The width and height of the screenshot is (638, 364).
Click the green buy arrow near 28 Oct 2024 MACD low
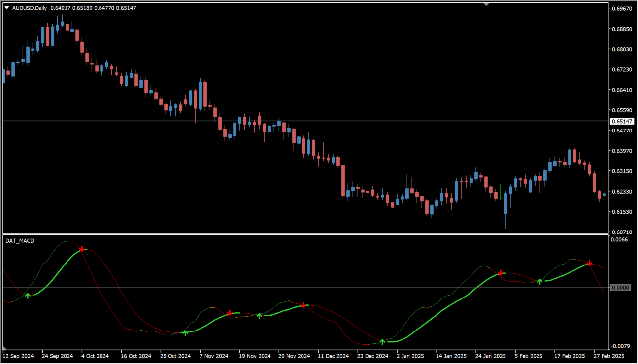click(x=185, y=333)
